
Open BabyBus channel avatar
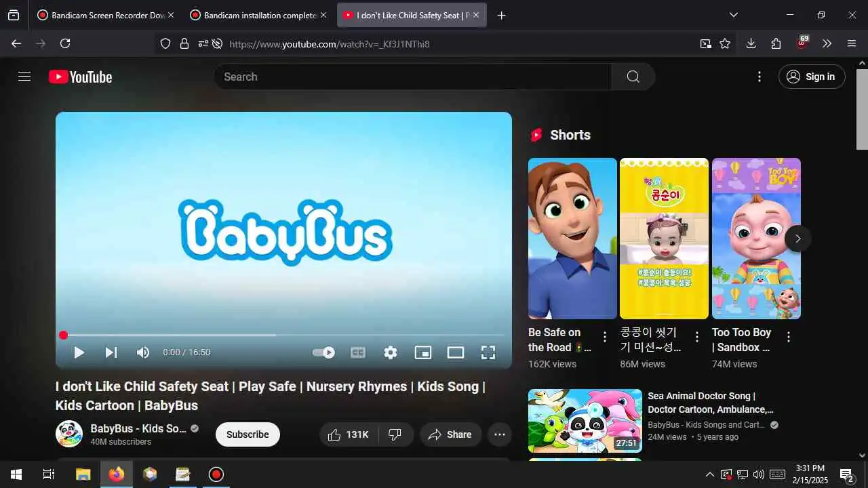coord(69,434)
